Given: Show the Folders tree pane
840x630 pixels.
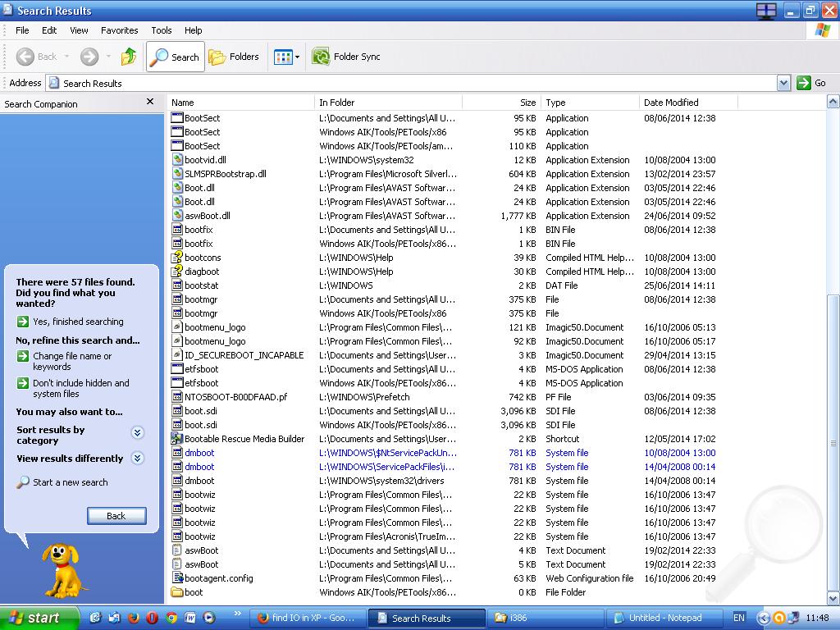Looking at the screenshot, I should (x=234, y=57).
